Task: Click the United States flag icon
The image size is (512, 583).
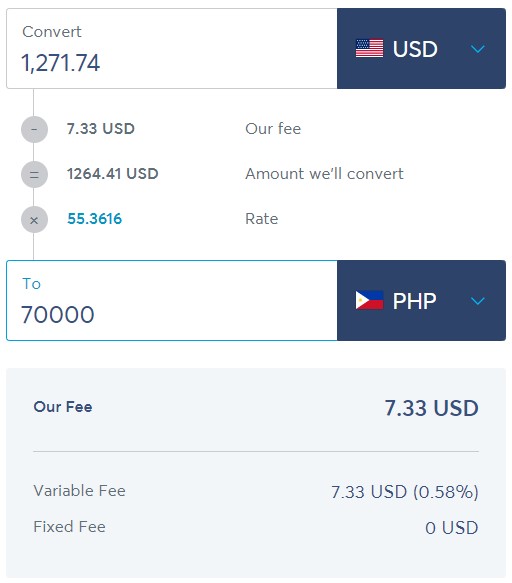Action: (x=369, y=48)
